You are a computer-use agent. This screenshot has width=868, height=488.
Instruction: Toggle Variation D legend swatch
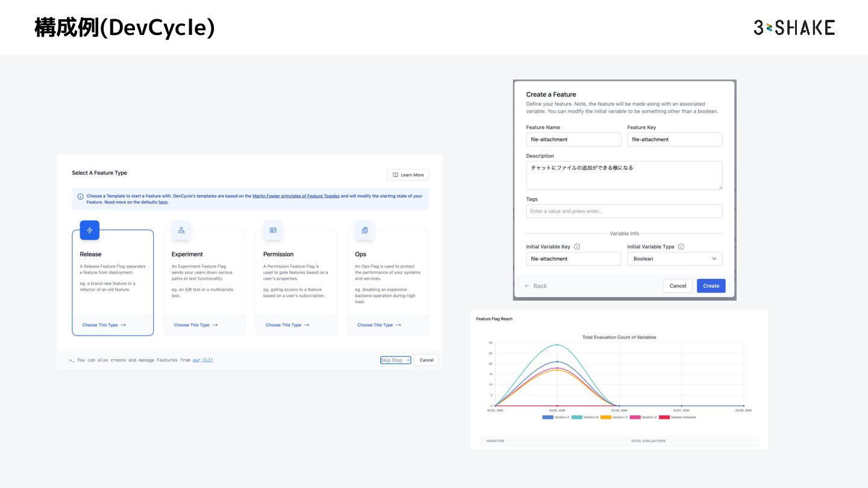tap(635, 417)
